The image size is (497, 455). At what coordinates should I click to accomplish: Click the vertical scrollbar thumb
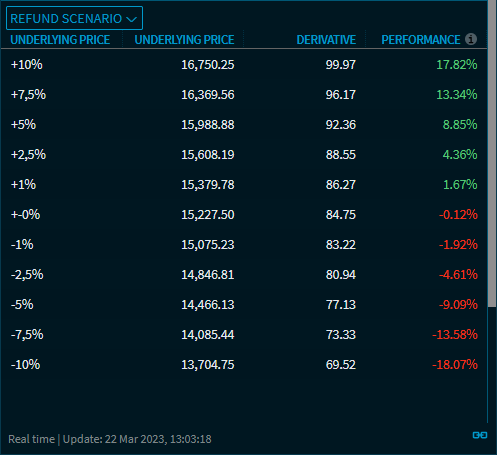[492, 153]
